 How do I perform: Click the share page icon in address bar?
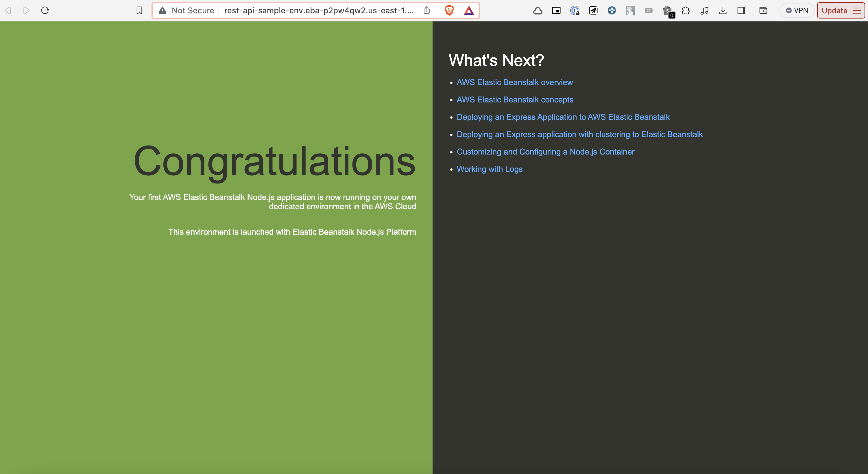(426, 10)
